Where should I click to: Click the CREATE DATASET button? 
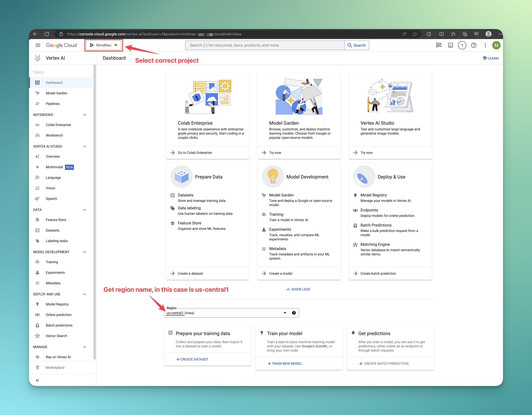tap(192, 359)
